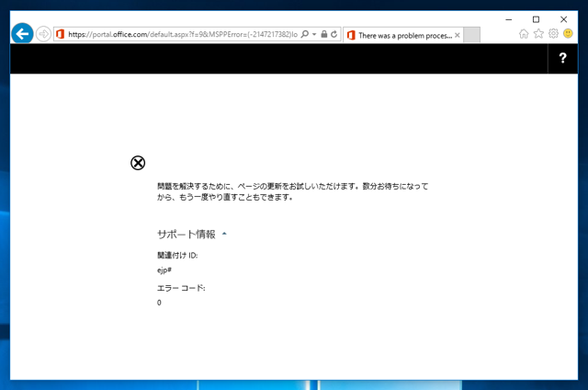Screen dimensions: 588x390
Task: Click the security lock icon
Action: (324, 34)
